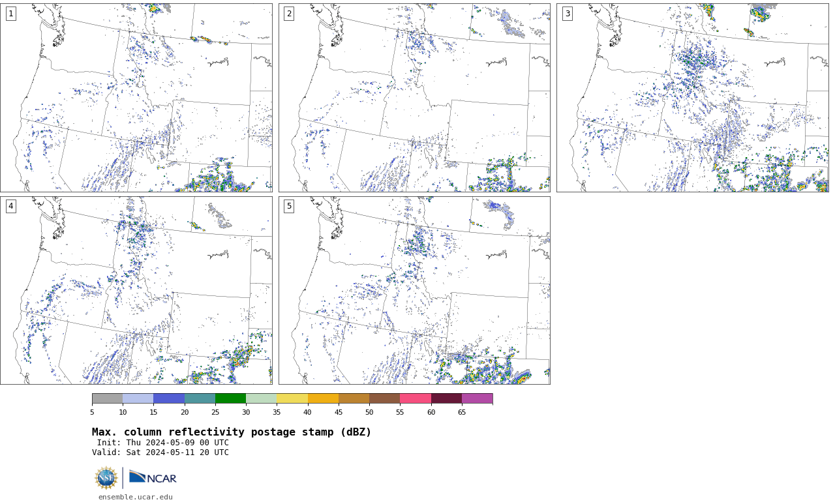Open ensemble member 4 reflectivity map
Image resolution: width=835 pixels, height=504 pixels.
tap(136, 290)
